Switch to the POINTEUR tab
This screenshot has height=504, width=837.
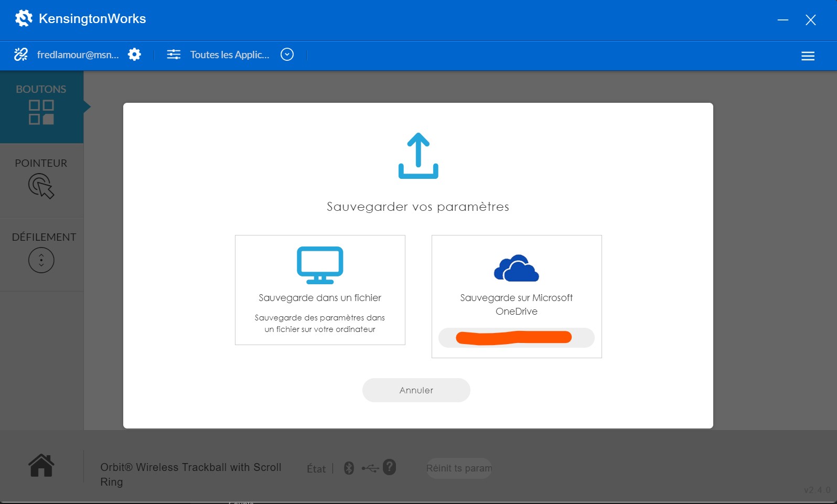click(41, 180)
